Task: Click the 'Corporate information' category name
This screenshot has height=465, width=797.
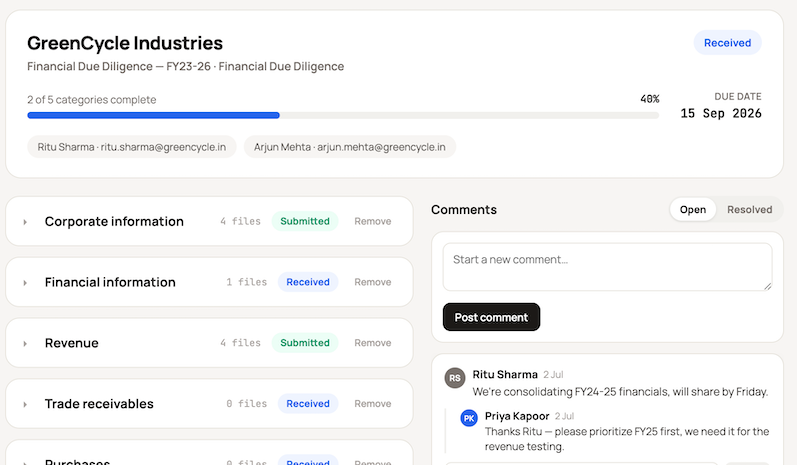Action: tap(114, 222)
